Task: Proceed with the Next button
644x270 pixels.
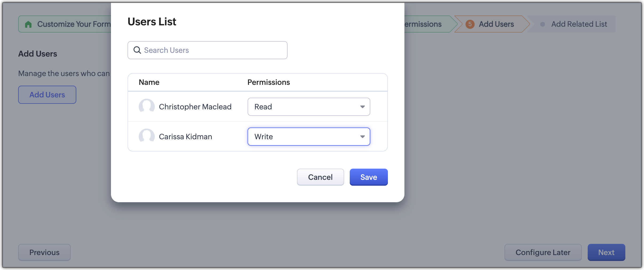Action: 606,252
